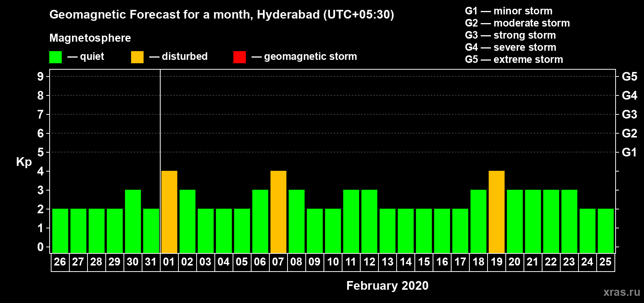Click the Kp value 9 axis label
Screen dimensions: 644x303
pos(41,77)
